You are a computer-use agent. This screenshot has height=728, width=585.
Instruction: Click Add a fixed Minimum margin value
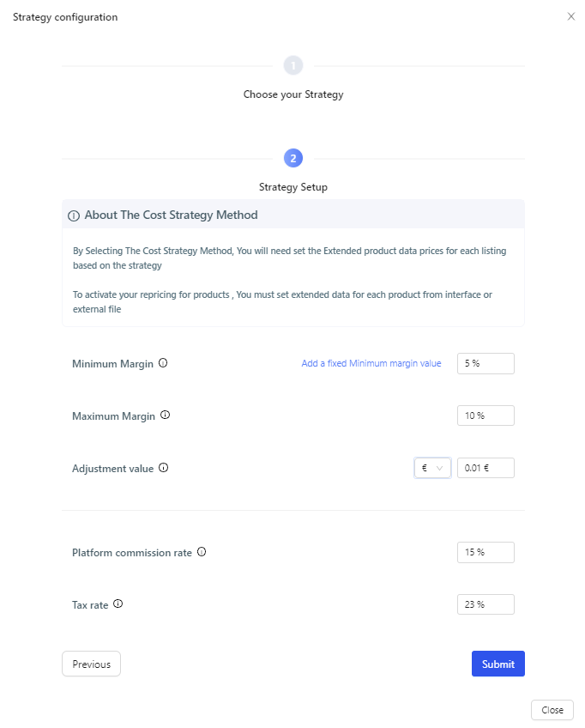(371, 363)
